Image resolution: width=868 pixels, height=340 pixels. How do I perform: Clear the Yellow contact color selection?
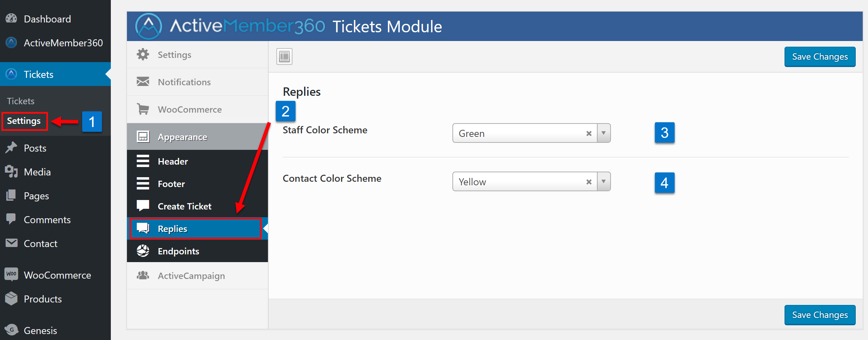tap(589, 182)
